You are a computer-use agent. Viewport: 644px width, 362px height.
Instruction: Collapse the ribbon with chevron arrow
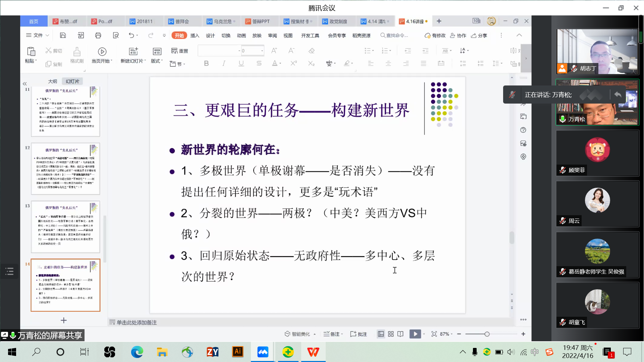[x=519, y=36]
